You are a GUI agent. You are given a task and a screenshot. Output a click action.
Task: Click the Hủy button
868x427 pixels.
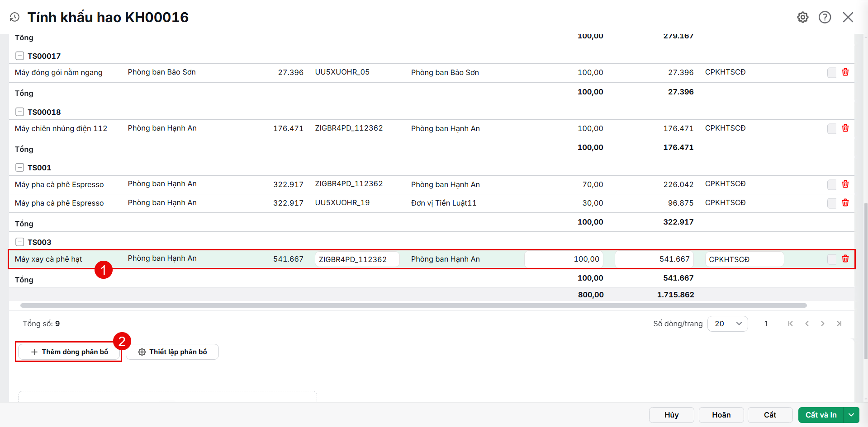pos(671,415)
